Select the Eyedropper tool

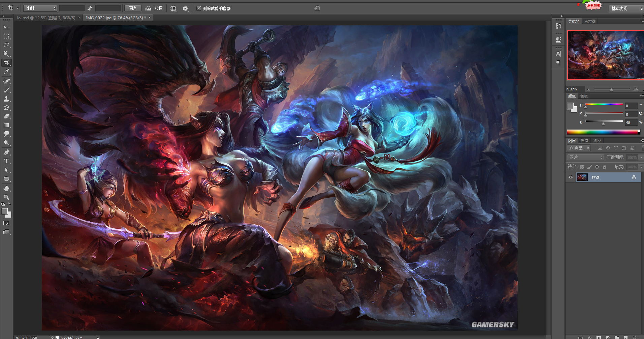tap(6, 72)
